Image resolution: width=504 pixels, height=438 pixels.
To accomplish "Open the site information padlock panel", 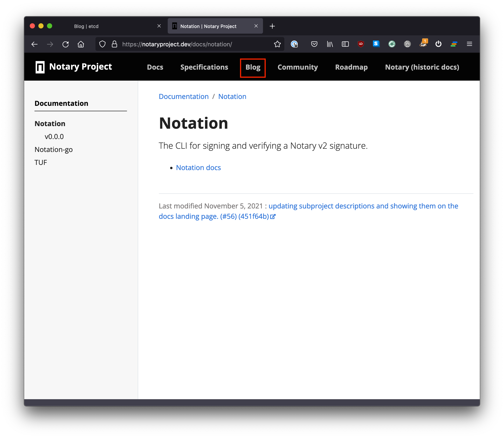I will 114,44.
